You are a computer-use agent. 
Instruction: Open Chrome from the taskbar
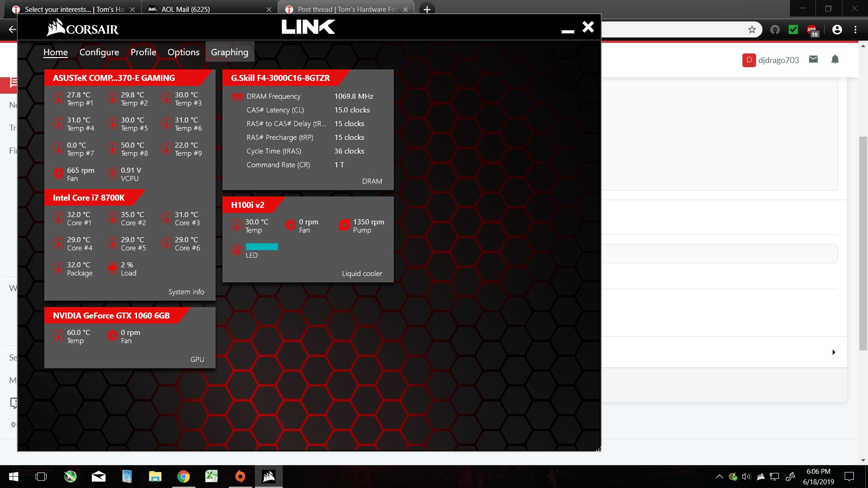tap(183, 477)
